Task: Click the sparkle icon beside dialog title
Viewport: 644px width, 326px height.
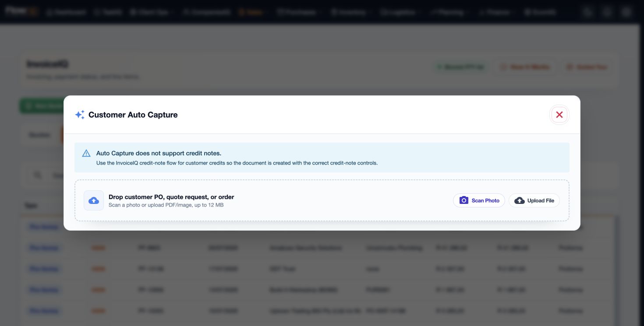Action: [x=80, y=115]
